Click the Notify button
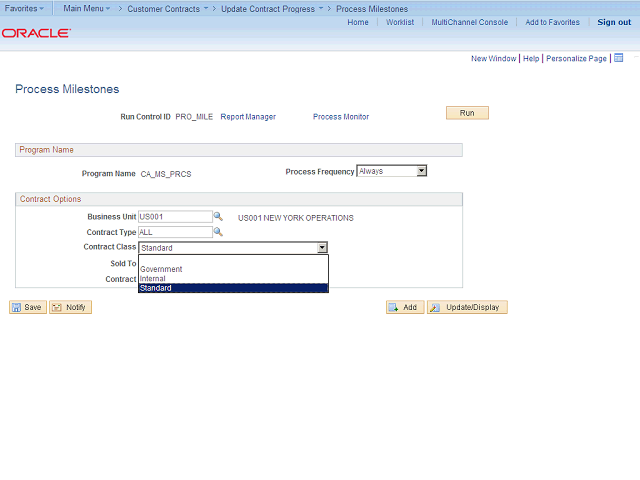 click(70, 307)
